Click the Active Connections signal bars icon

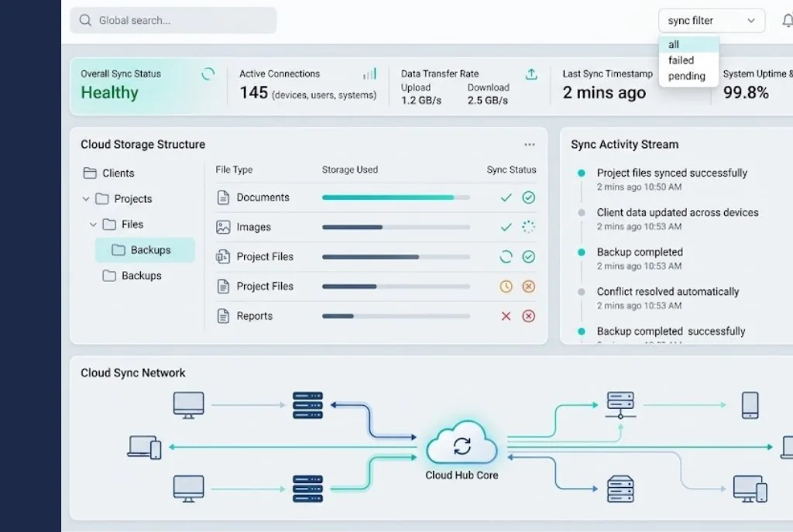[369, 74]
